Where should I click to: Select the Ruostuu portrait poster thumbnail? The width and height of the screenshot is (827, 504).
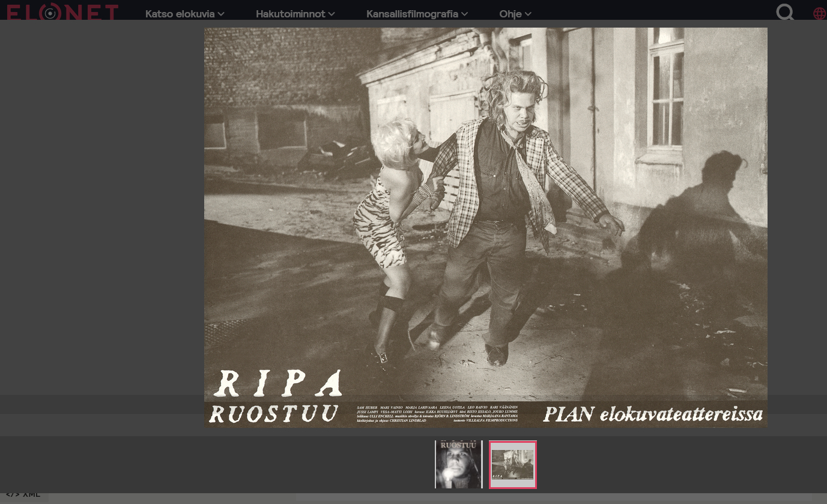[458, 464]
